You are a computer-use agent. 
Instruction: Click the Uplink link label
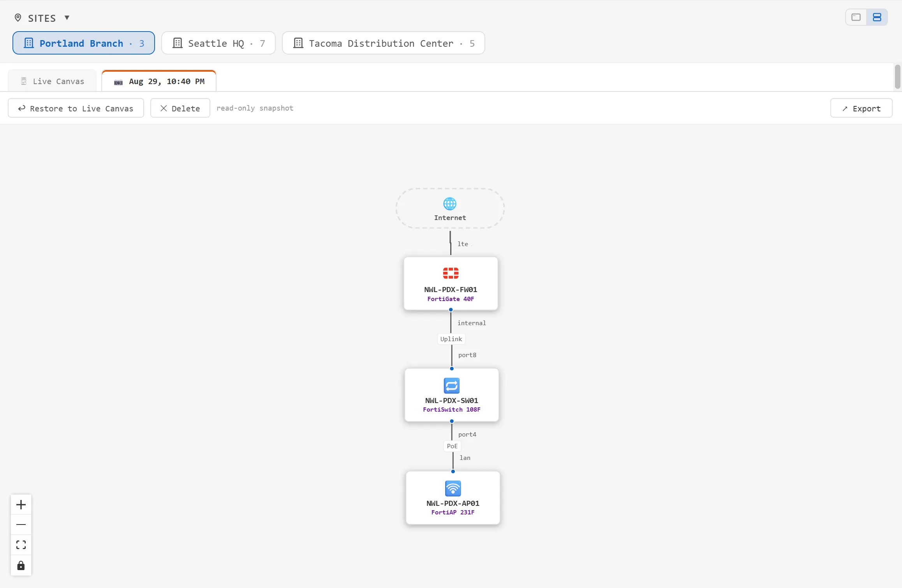coord(451,339)
